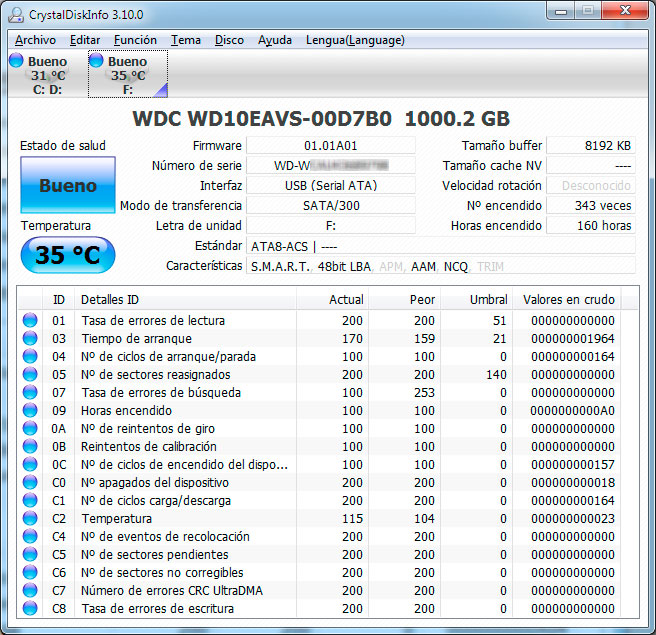Click status orb for reassigned sectors row 05
This screenshot has width=656, height=635.
coord(30,375)
